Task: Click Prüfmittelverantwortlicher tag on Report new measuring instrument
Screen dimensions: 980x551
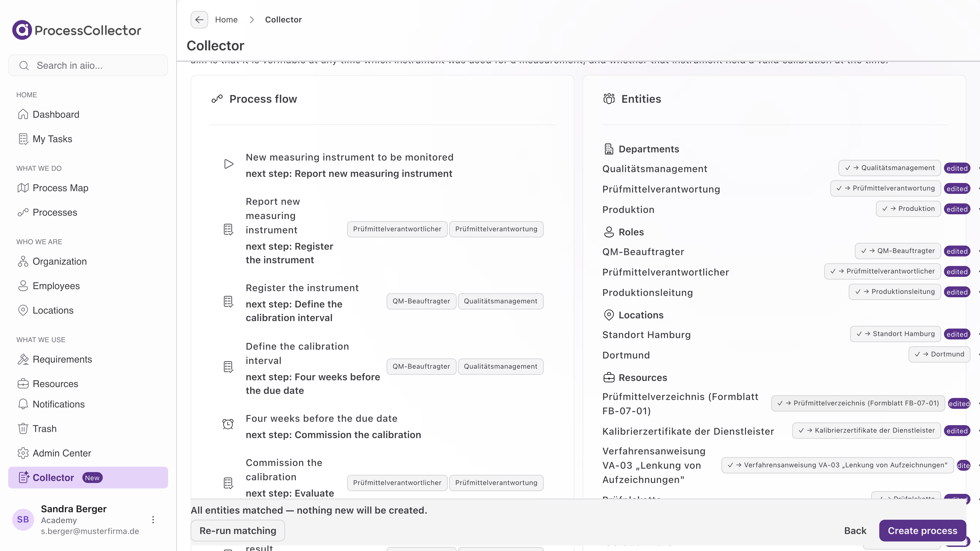Action: [x=397, y=229]
